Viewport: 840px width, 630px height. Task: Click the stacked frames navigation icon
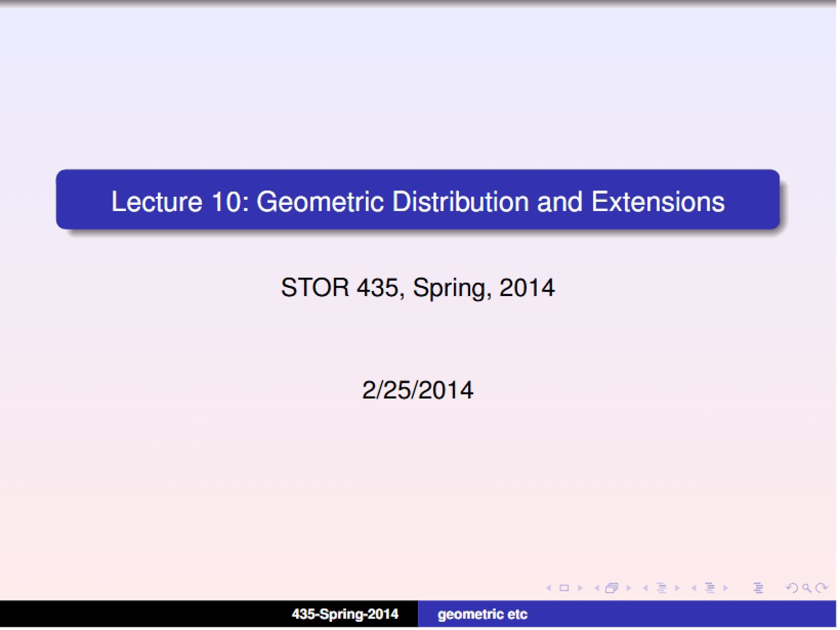click(612, 588)
